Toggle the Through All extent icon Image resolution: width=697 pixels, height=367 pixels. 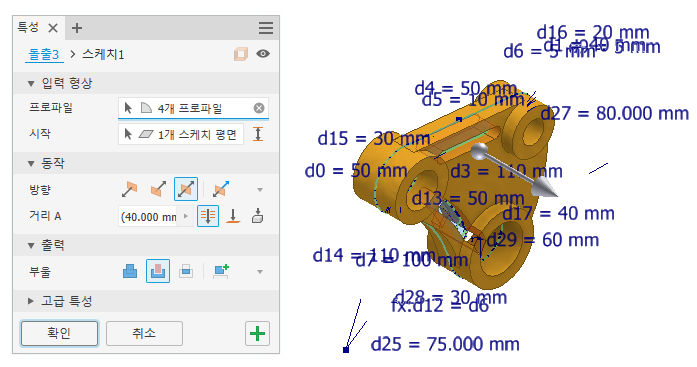click(208, 216)
